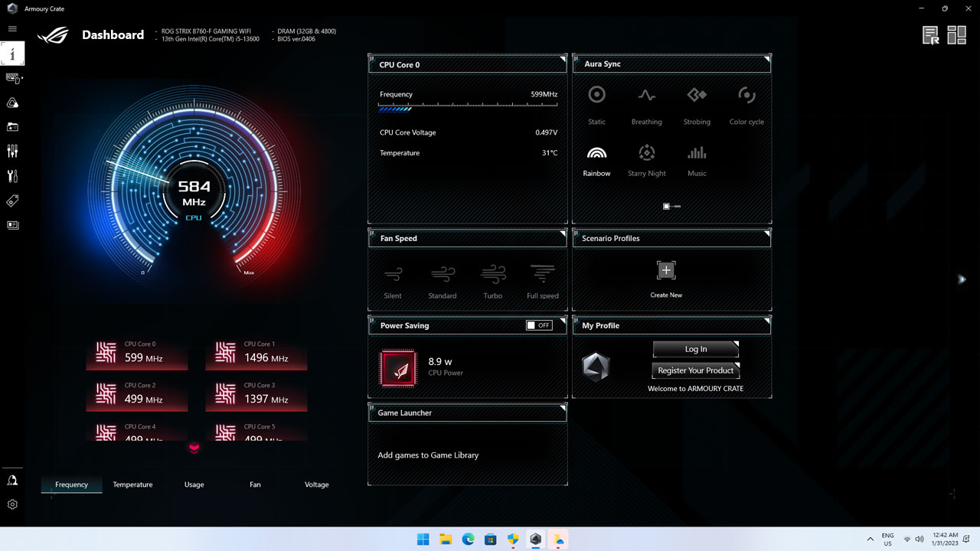Open the notifications bell in the sidebar
The image size is (980, 551).
[x=12, y=480]
